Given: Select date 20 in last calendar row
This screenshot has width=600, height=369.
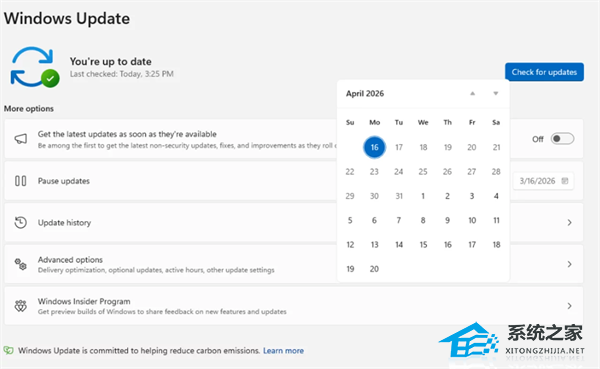Looking at the screenshot, I should click(374, 269).
